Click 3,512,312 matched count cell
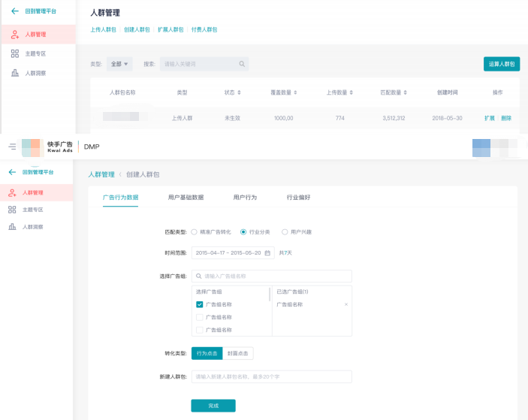The image size is (528, 420). [x=394, y=118]
